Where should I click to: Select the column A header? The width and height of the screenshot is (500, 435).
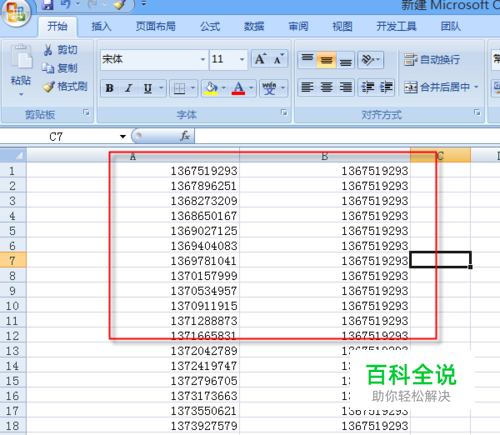pos(133,156)
